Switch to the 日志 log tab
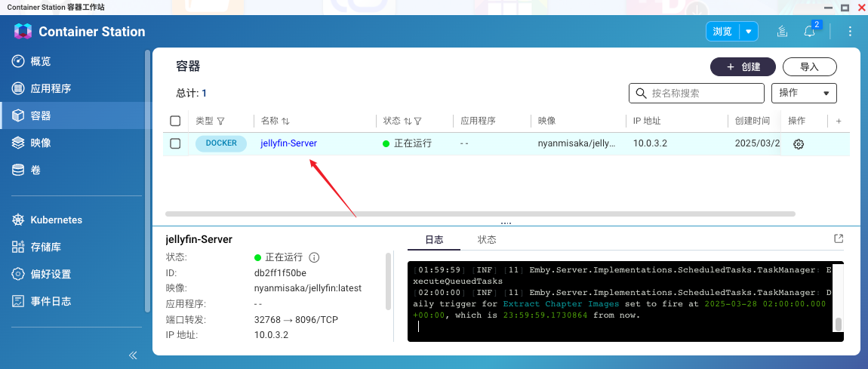Screen dimensions: 868x369 point(434,239)
